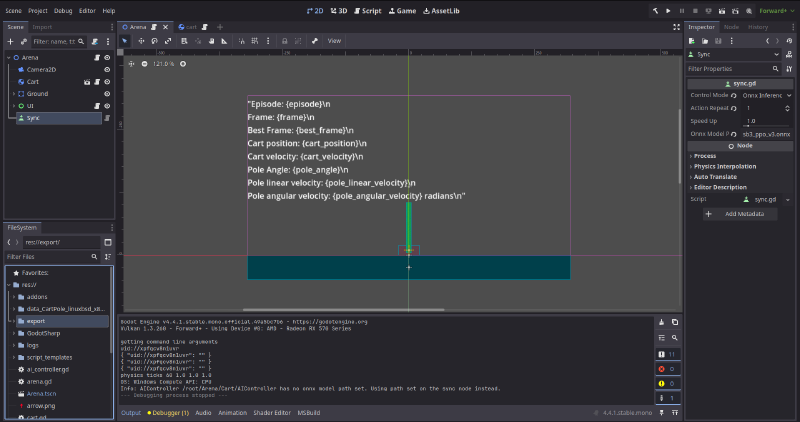
Task: Switch to the Node tab in Inspector
Action: pyautogui.click(x=731, y=27)
